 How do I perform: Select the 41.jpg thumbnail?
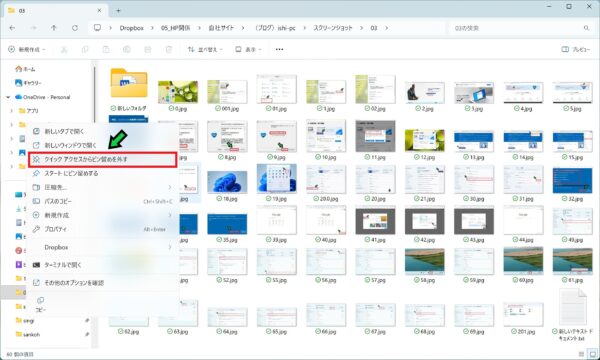375,222
